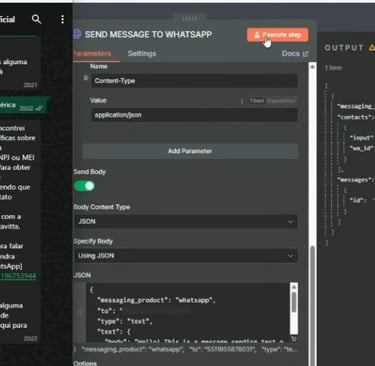Screen dimensions: 375x366
Task: Click the JSON editor scrollbar thumb
Action: [294, 302]
